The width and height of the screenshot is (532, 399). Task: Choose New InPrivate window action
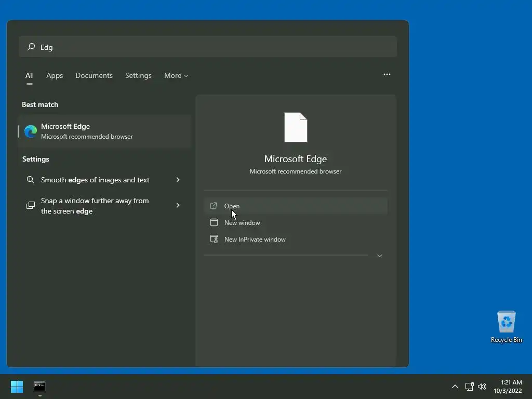(295, 239)
